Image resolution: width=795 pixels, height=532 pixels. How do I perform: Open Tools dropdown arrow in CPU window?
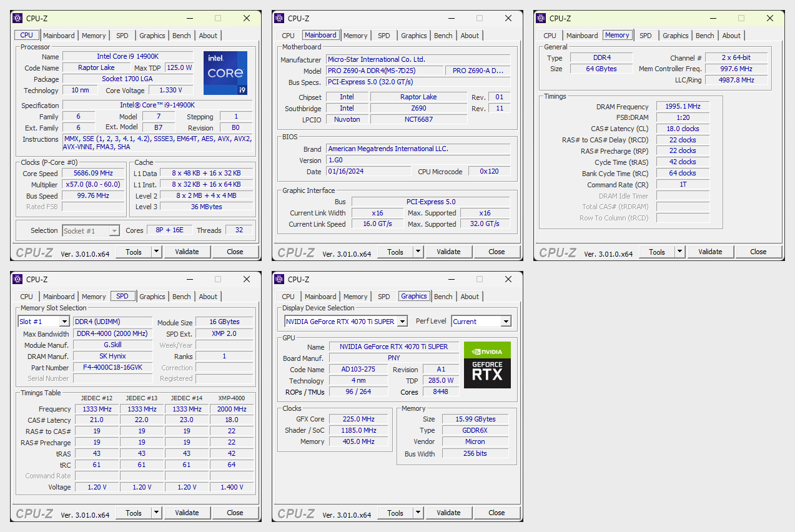coord(156,252)
